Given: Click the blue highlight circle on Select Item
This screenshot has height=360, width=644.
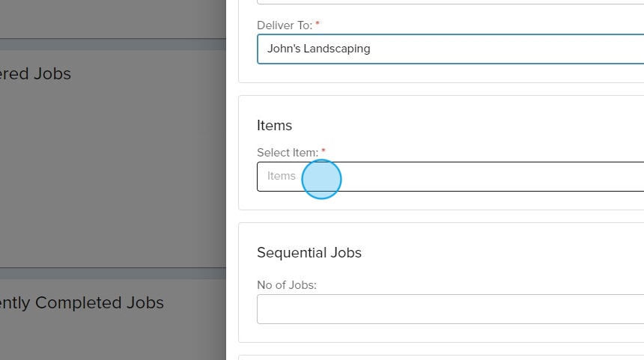Looking at the screenshot, I should [321, 180].
